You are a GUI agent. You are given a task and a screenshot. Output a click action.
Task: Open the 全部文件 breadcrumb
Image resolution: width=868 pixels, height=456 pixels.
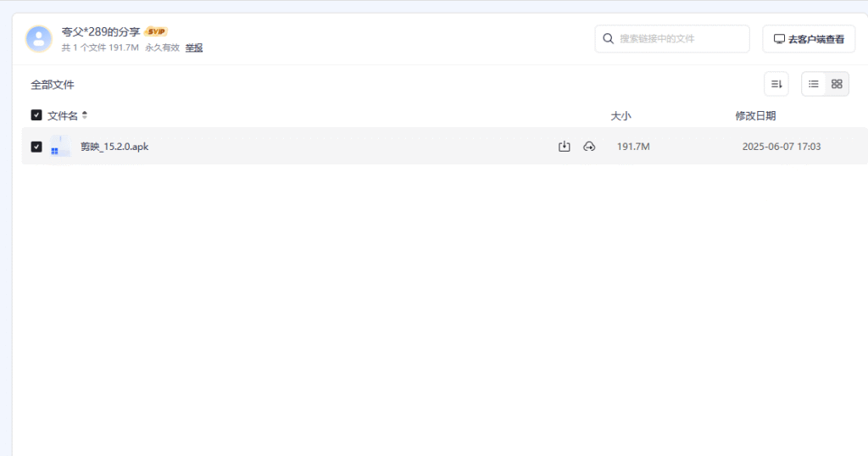tap(53, 85)
